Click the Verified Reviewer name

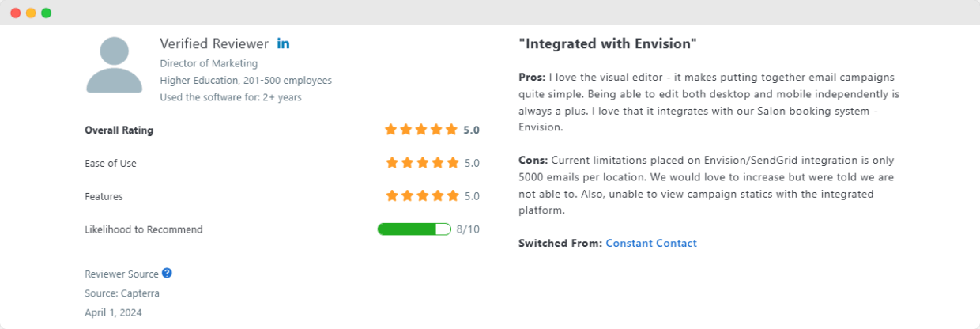(x=214, y=43)
